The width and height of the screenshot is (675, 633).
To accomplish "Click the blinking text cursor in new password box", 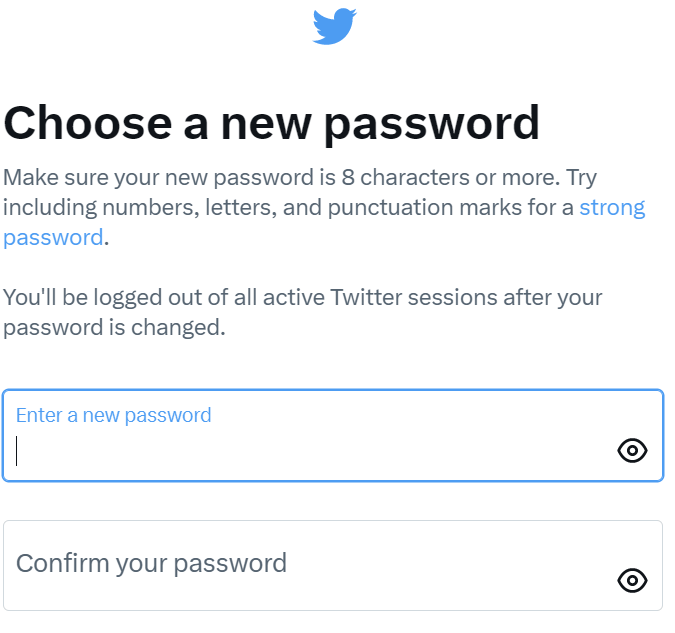I will click(17, 451).
